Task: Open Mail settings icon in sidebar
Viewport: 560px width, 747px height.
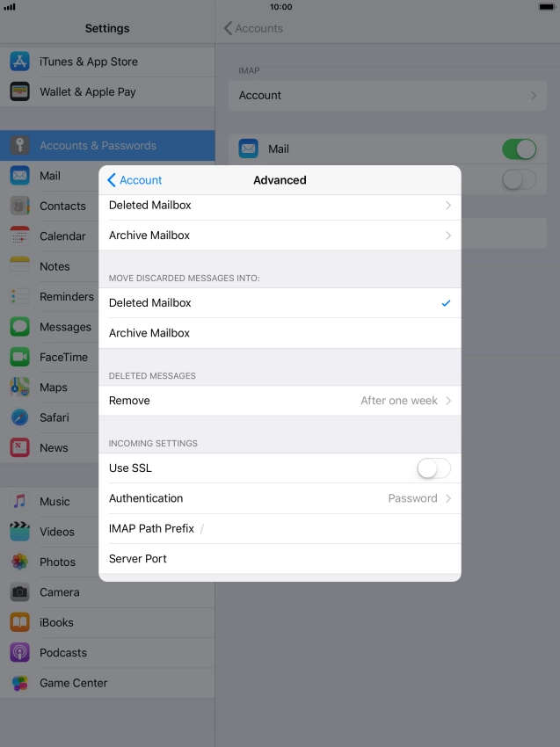Action: tap(19, 175)
